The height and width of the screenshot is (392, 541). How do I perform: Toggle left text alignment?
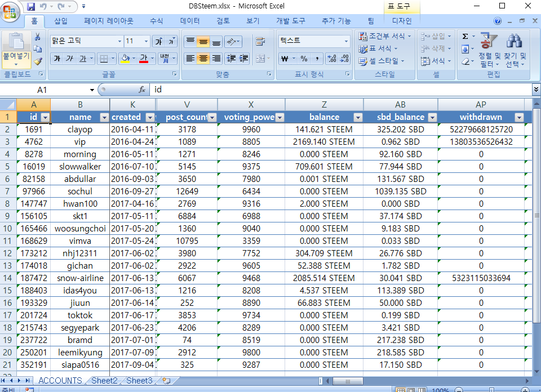tap(190, 59)
